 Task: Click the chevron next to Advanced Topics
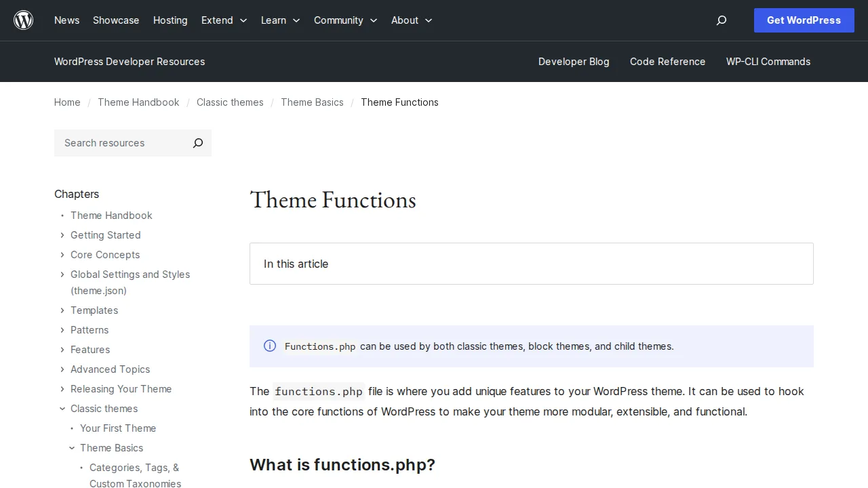point(62,369)
